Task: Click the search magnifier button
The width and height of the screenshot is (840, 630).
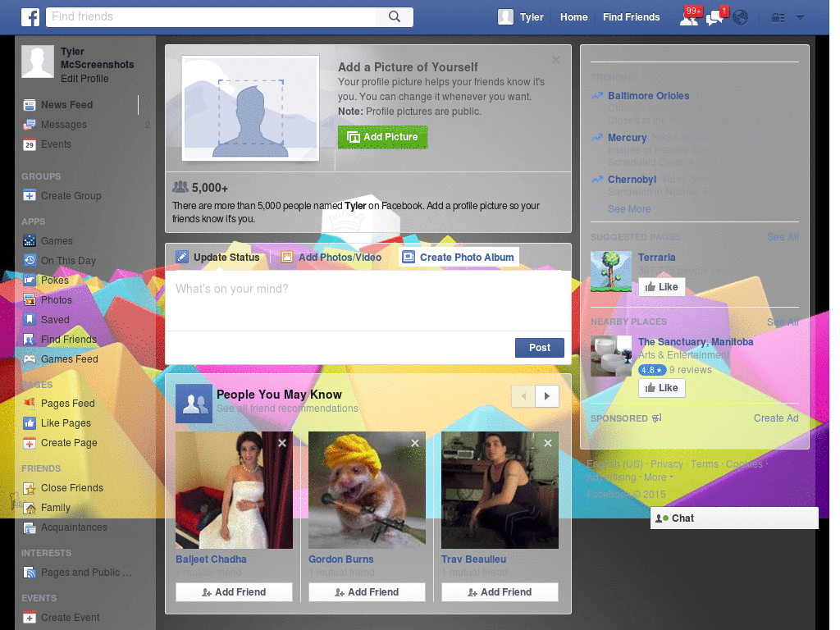Action: 395,16
